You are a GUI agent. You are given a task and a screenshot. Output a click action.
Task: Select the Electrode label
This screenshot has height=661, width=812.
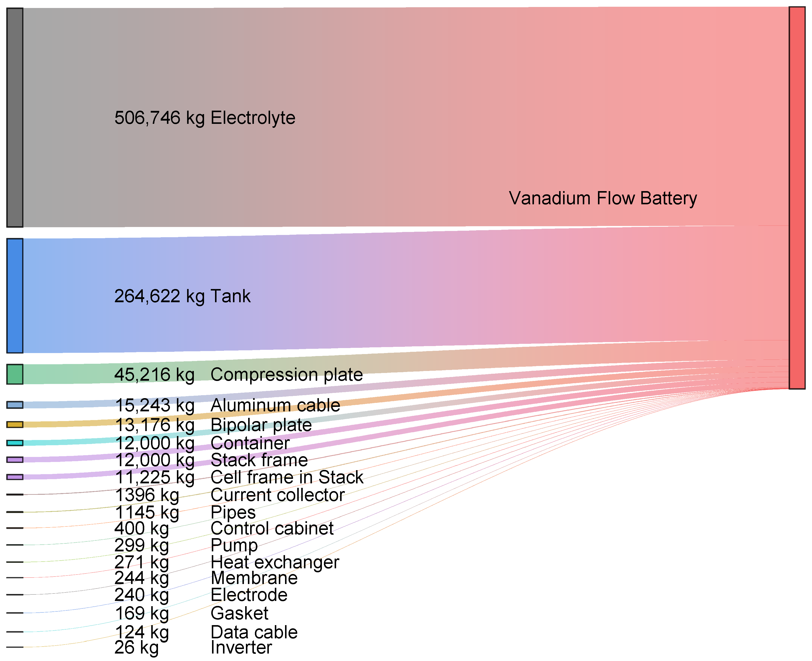point(249,595)
